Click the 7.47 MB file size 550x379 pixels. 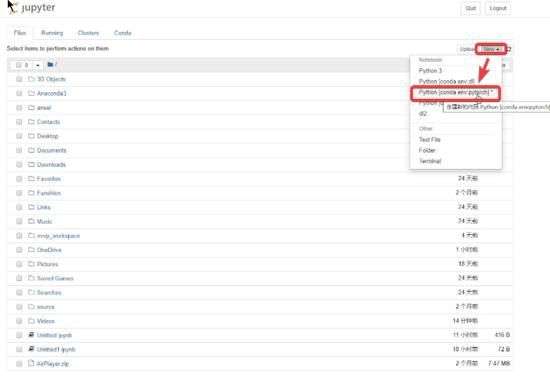click(x=499, y=363)
